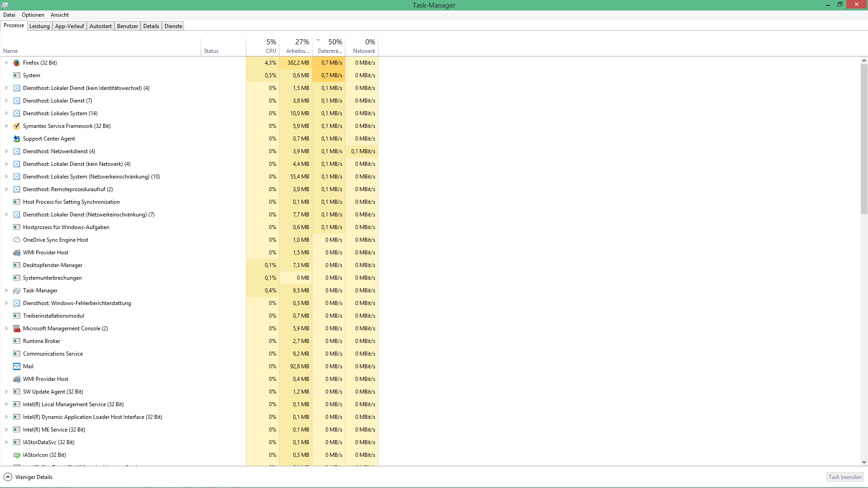Viewport: 868px width, 488px height.
Task: Expand the Firefox (32 Bit) process group
Action: pos(6,63)
